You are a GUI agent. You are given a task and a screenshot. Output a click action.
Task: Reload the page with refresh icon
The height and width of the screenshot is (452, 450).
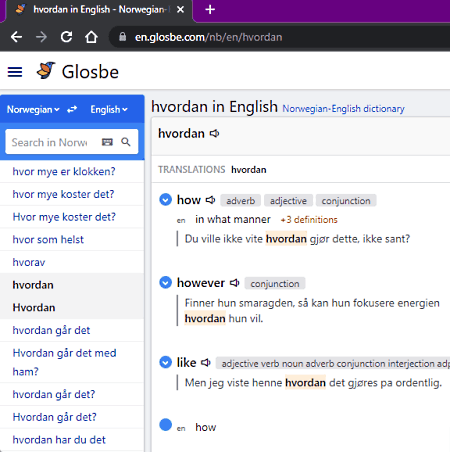pyautogui.click(x=66, y=37)
